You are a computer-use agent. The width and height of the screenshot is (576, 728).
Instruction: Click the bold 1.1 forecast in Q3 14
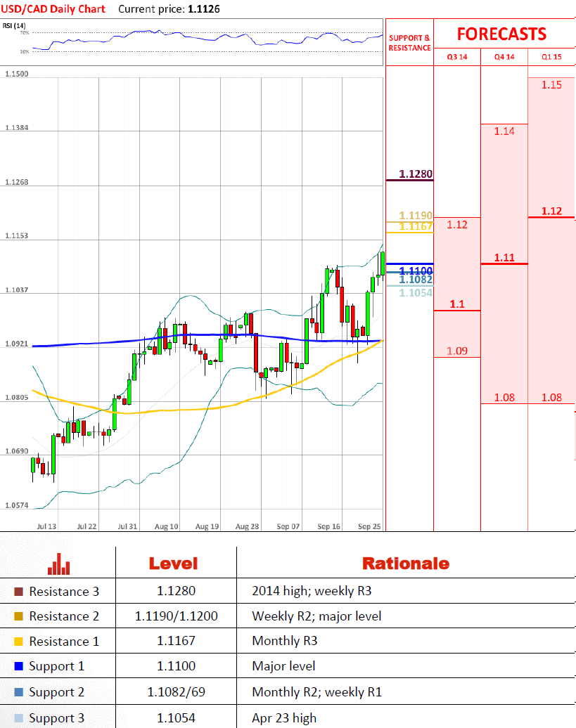pyautogui.click(x=457, y=304)
